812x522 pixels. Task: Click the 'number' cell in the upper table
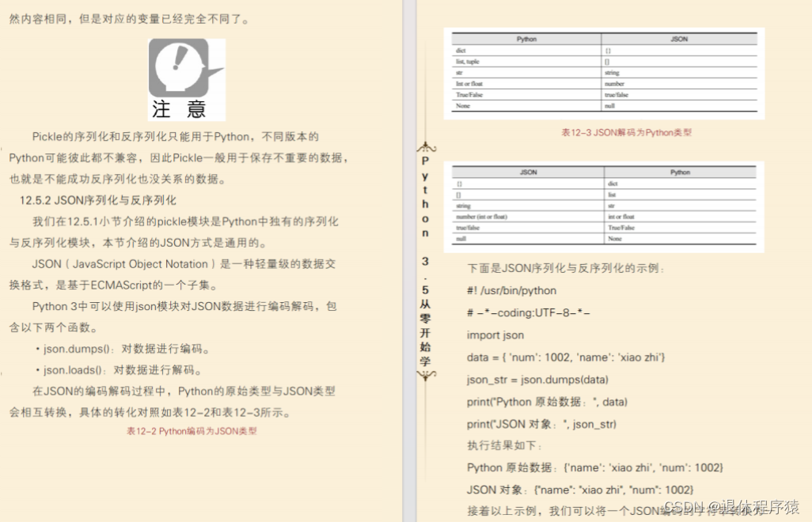click(x=615, y=84)
